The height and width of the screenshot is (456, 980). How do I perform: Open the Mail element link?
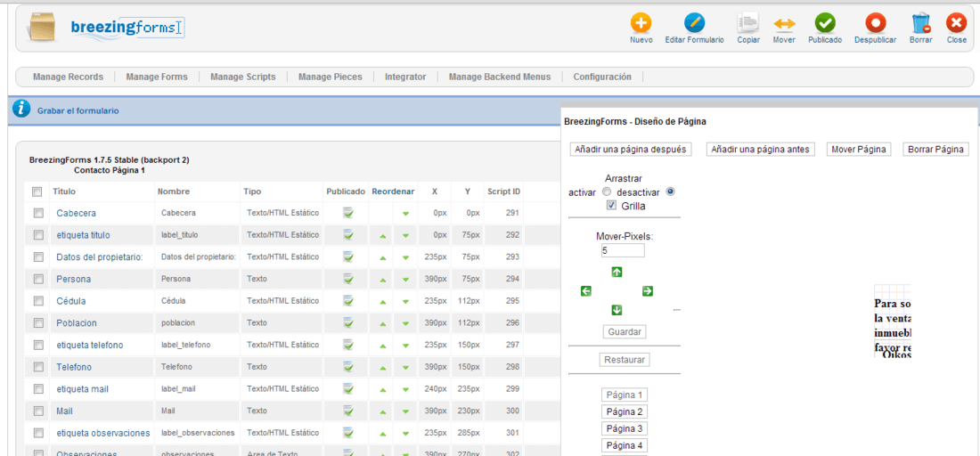pos(65,411)
